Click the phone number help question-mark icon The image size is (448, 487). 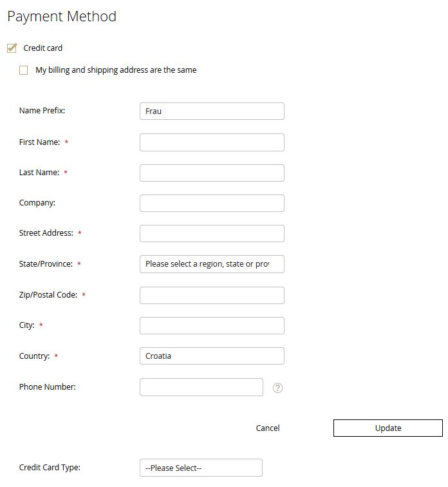pos(278,388)
